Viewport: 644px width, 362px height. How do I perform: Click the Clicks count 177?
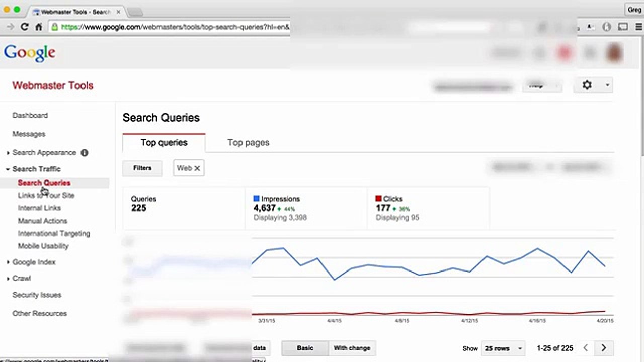click(x=383, y=208)
